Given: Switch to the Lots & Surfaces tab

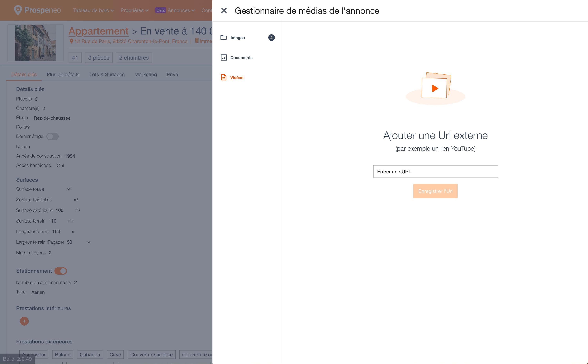Looking at the screenshot, I should tap(107, 74).
